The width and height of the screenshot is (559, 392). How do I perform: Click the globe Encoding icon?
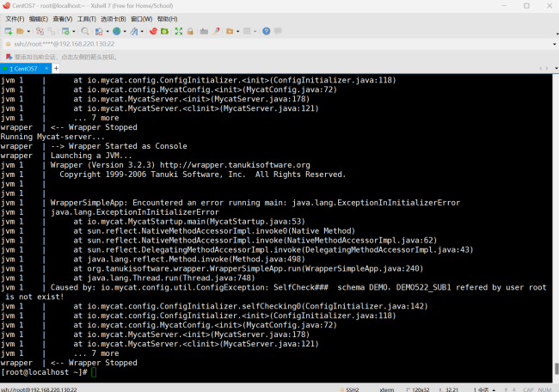click(117, 31)
